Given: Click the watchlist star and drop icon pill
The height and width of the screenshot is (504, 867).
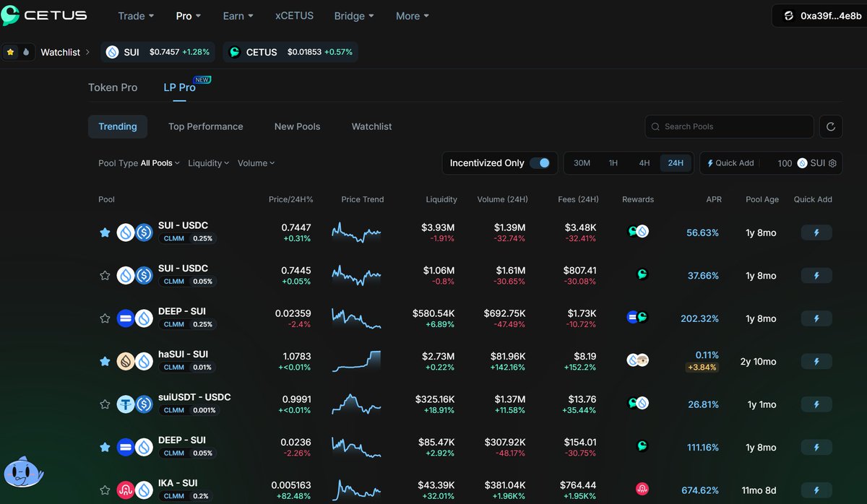Looking at the screenshot, I should (18, 52).
